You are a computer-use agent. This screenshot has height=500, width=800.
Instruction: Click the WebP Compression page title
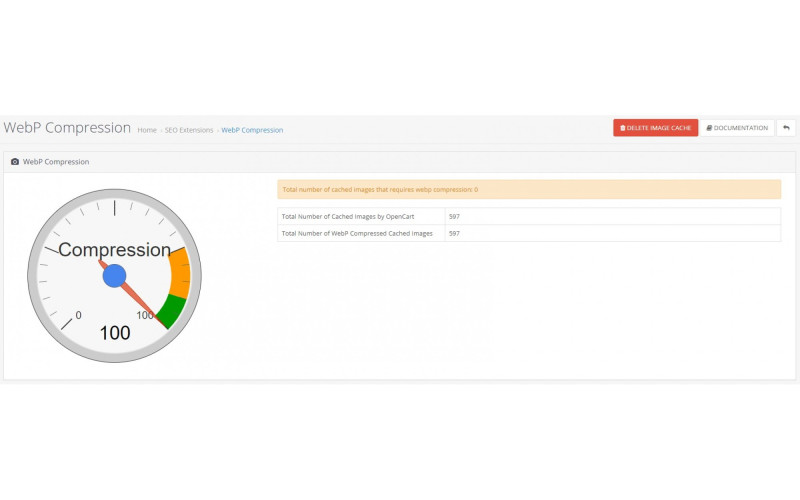click(67, 128)
